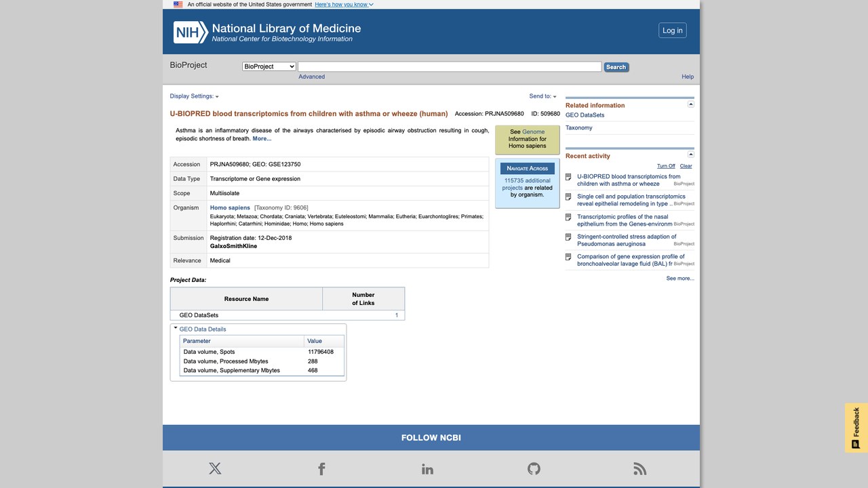This screenshot has height=488, width=868.
Task: Open the Help link
Action: [688, 77]
